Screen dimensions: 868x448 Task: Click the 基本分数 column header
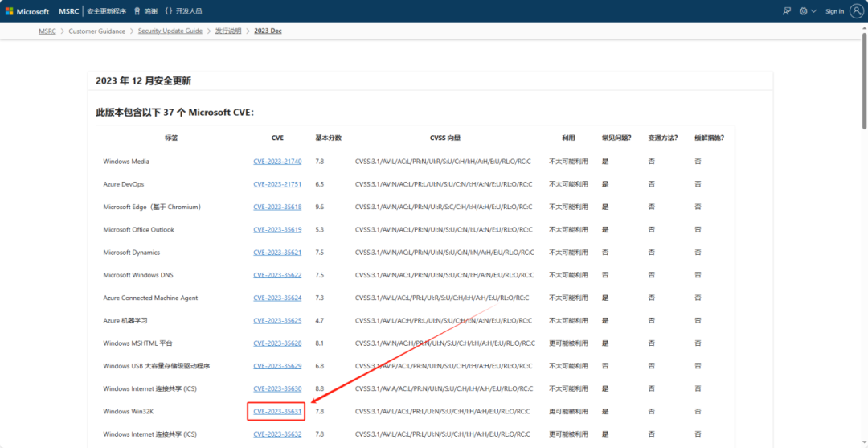[328, 138]
